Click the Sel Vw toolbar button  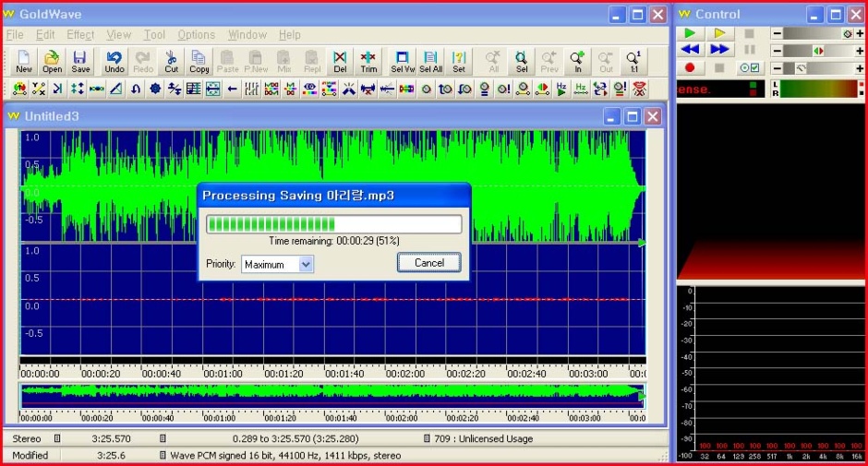(x=403, y=62)
